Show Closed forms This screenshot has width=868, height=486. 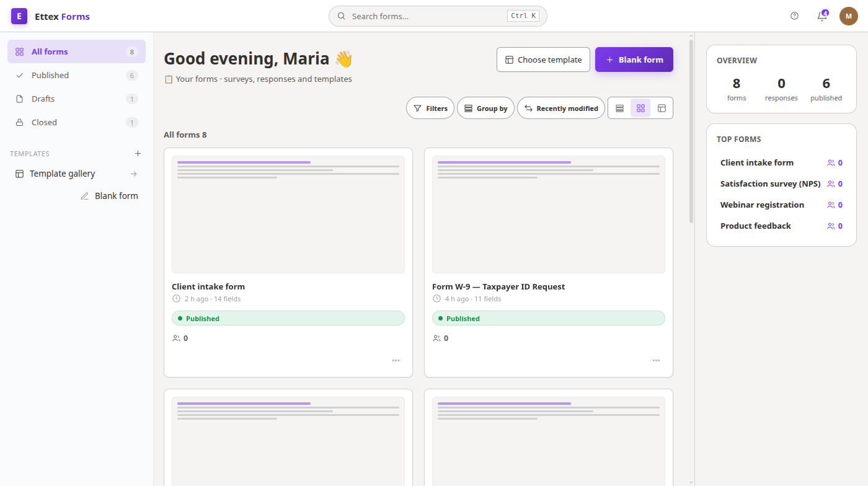coord(76,122)
